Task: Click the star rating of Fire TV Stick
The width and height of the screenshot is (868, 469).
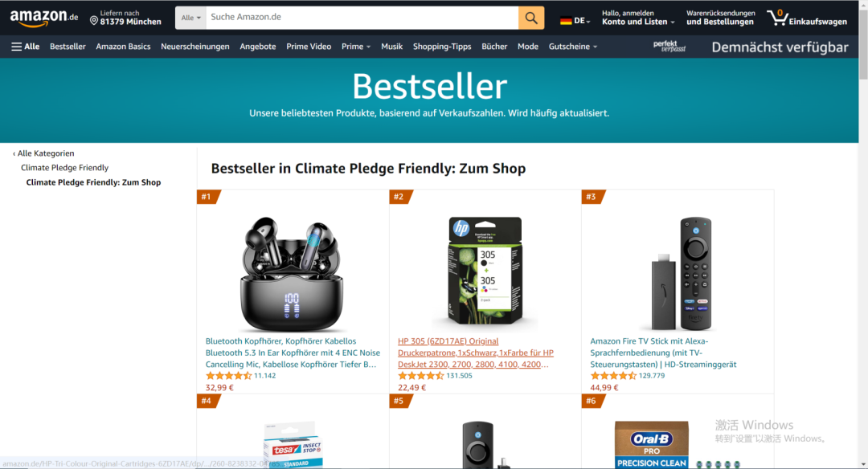Action: point(613,376)
